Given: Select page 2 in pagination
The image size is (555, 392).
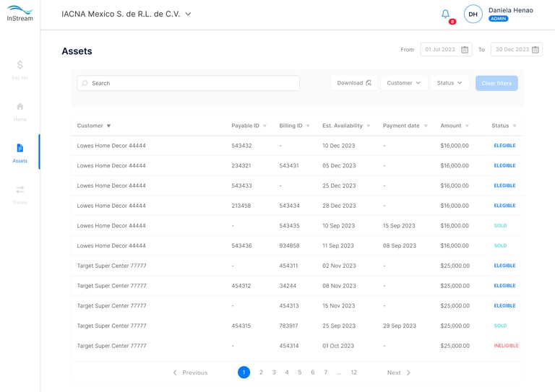Looking at the screenshot, I should point(261,373).
